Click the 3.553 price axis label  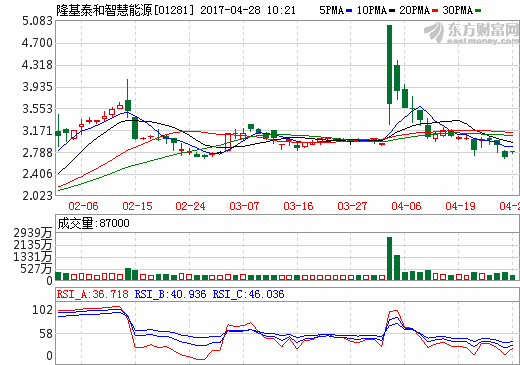point(37,109)
